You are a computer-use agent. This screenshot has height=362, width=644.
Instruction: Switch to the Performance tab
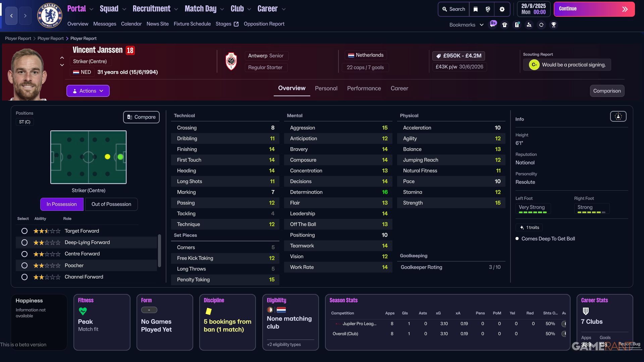[x=364, y=88]
